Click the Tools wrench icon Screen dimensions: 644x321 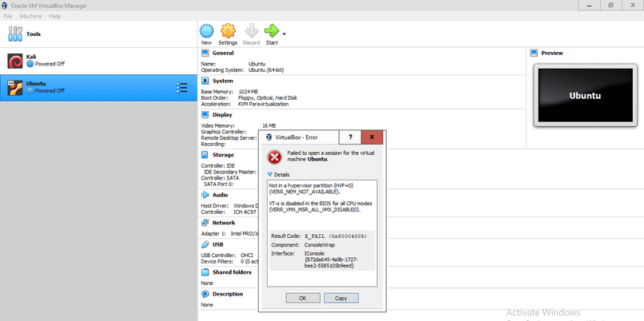tap(14, 34)
